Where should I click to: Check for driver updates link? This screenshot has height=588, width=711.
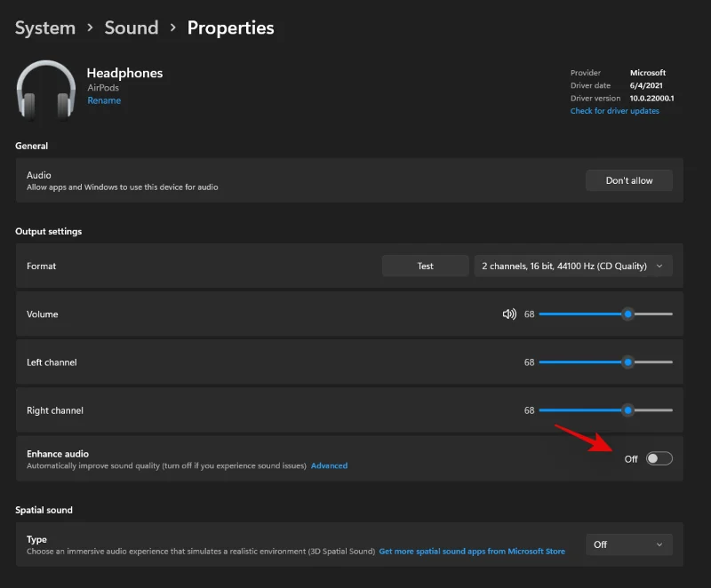point(614,111)
